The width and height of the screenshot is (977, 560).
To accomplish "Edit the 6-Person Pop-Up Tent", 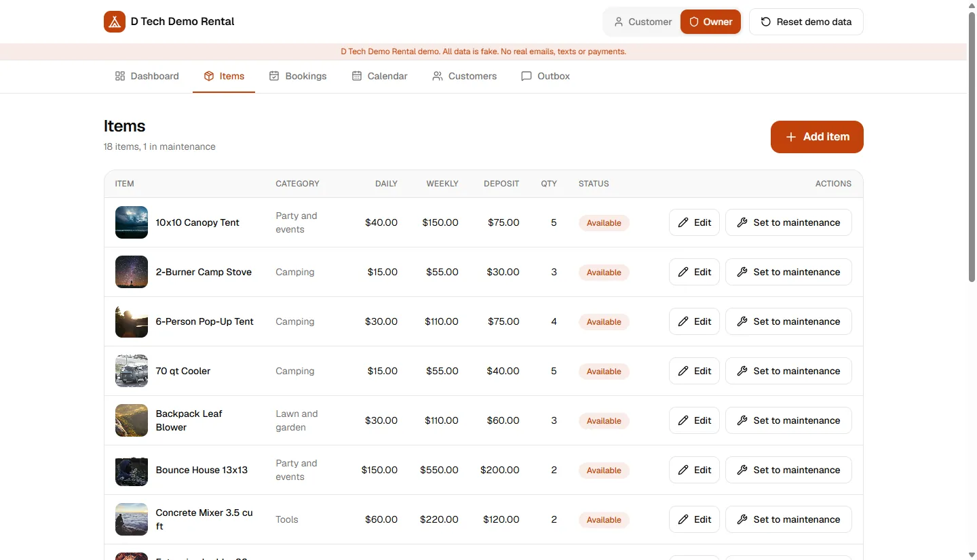I will (694, 321).
